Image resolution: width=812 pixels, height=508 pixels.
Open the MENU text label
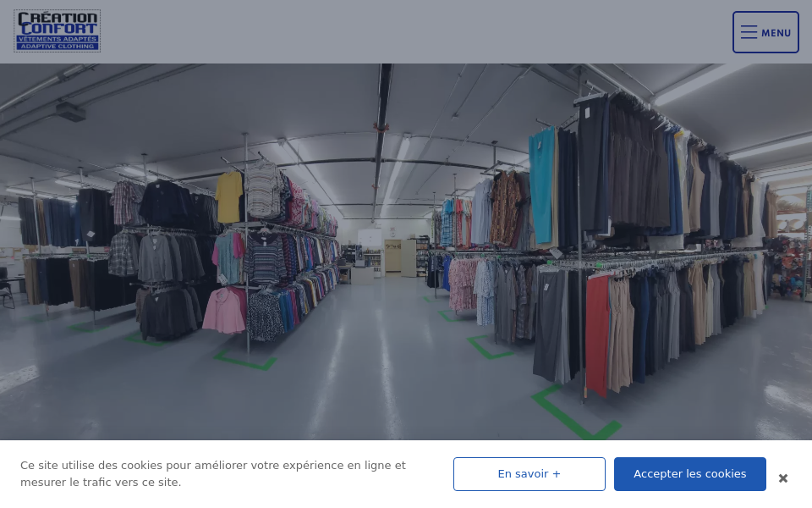[x=776, y=33]
